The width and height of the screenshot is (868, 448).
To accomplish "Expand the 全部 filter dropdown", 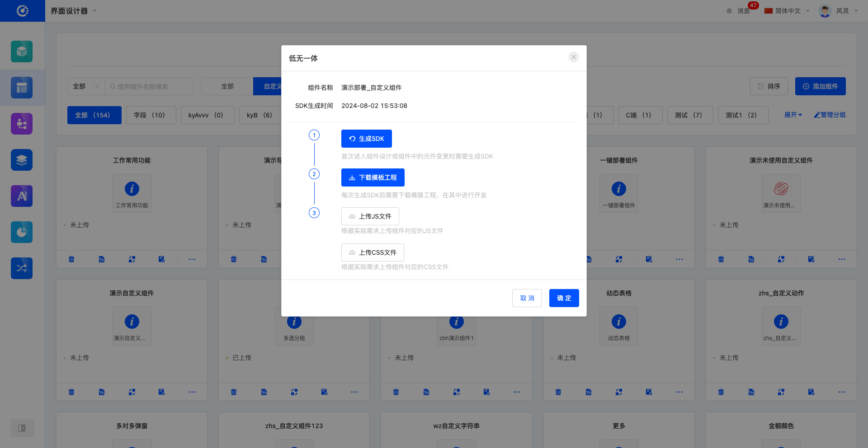I will (86, 86).
